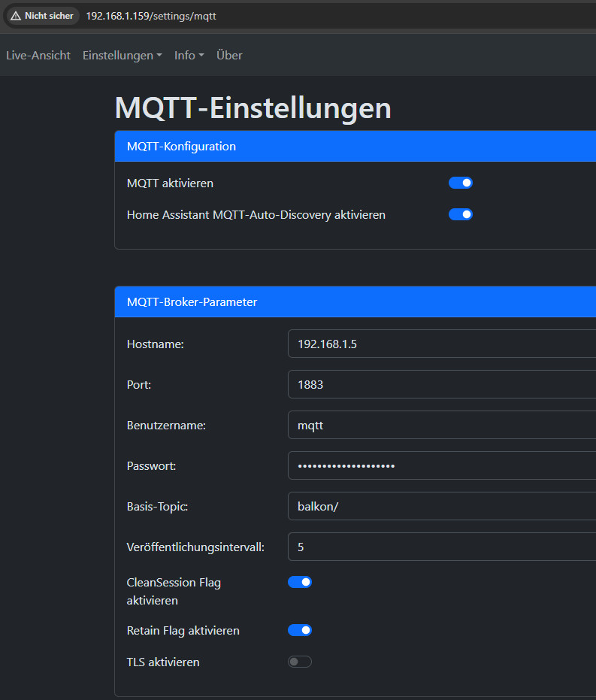Open the Info dropdown menu
The height and width of the screenshot is (700, 596).
[x=189, y=56]
